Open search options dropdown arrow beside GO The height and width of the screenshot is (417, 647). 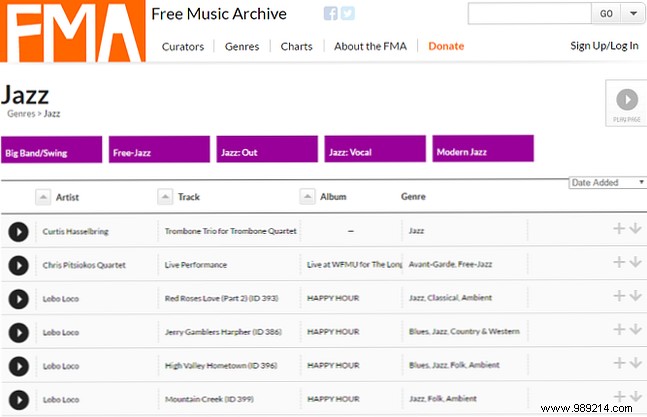click(x=633, y=14)
